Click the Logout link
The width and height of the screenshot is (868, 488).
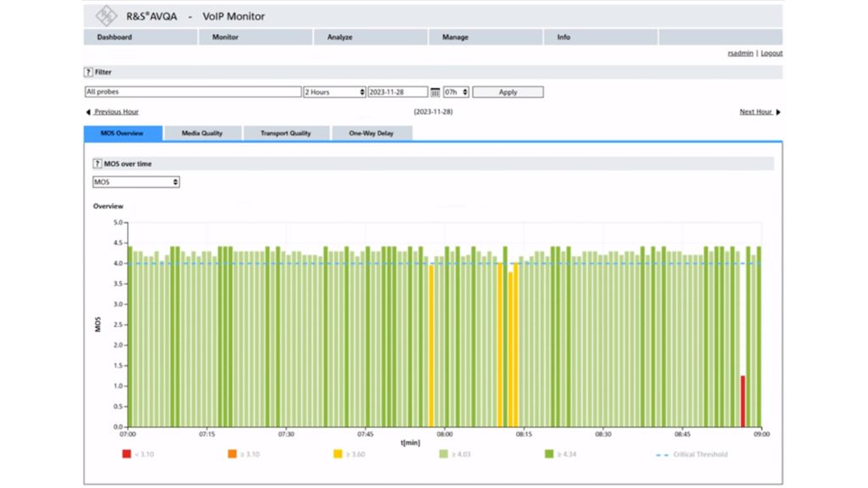(x=771, y=53)
